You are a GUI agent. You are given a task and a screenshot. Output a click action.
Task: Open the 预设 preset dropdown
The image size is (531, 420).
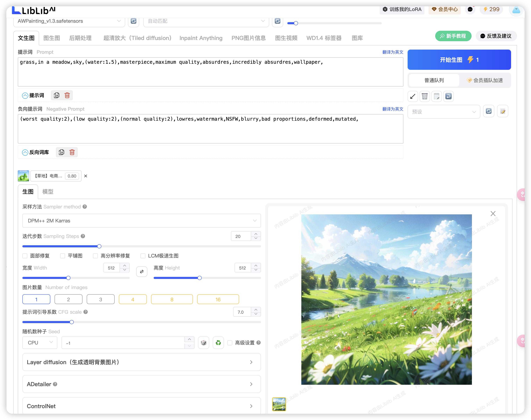[444, 112]
